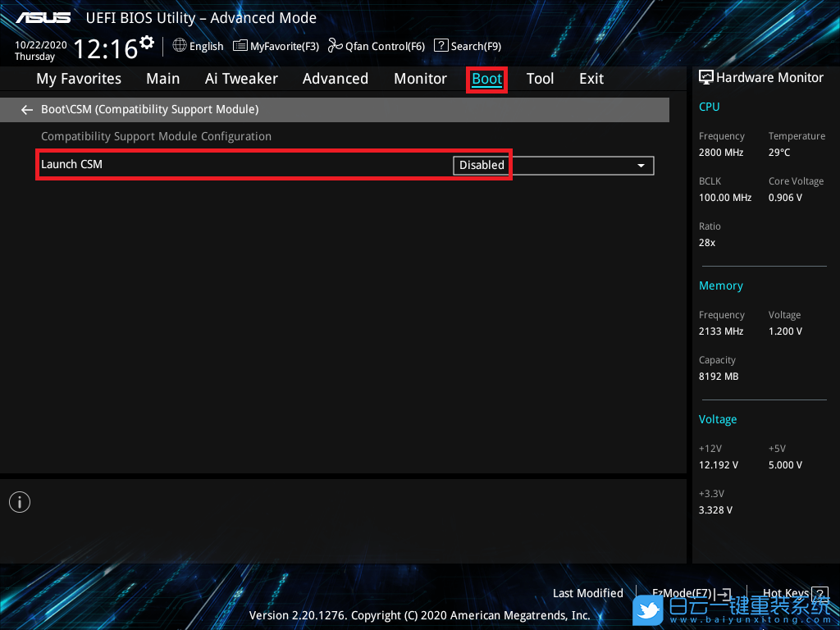Open Qfan Control fan icon
The height and width of the screenshot is (630, 840).
click(x=335, y=46)
